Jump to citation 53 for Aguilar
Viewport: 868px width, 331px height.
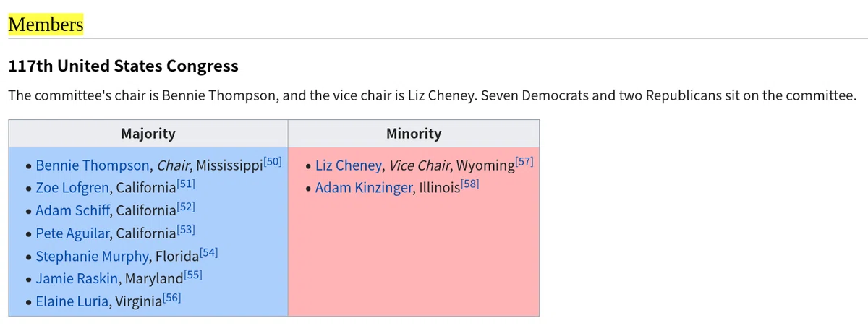coord(186,230)
